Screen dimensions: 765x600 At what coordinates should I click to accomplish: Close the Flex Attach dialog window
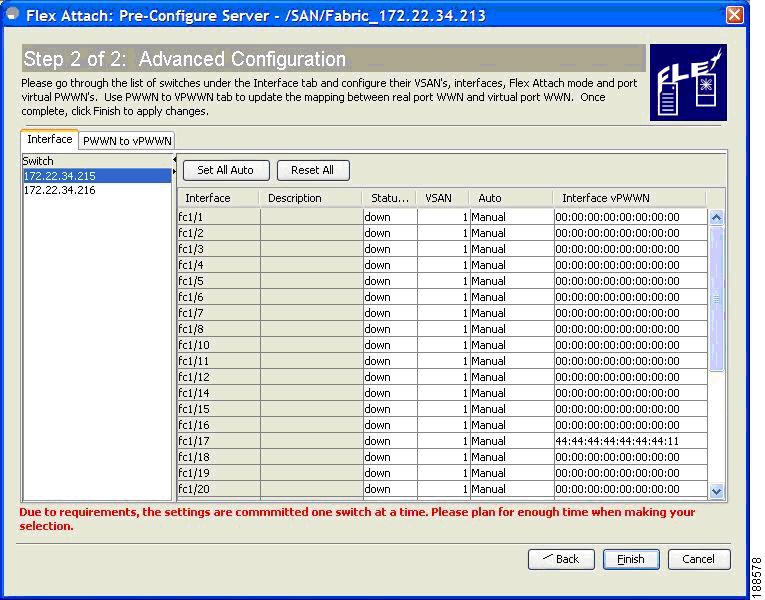click(x=735, y=15)
